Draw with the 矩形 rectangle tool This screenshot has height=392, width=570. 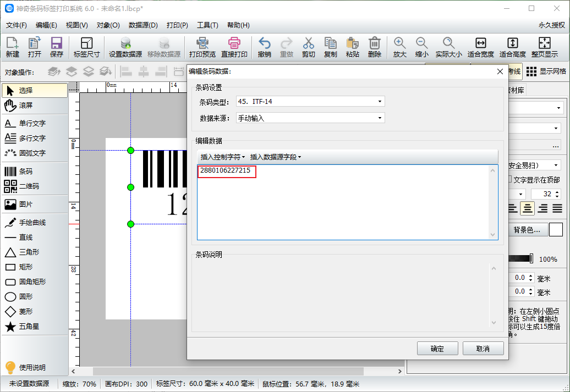tap(35, 267)
